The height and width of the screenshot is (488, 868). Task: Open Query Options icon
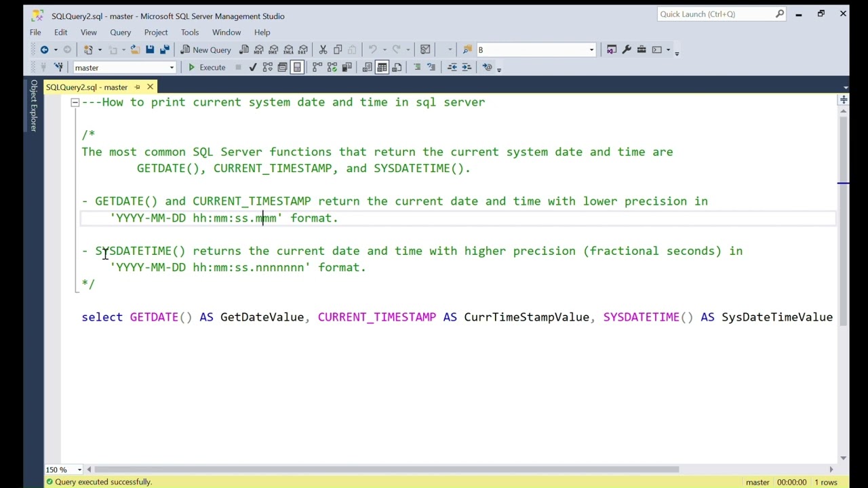click(282, 67)
